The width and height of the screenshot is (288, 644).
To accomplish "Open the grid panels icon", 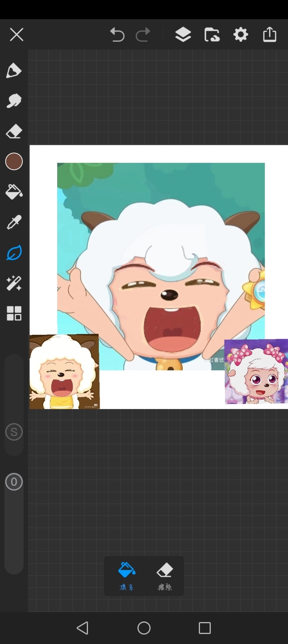I will click(x=14, y=314).
